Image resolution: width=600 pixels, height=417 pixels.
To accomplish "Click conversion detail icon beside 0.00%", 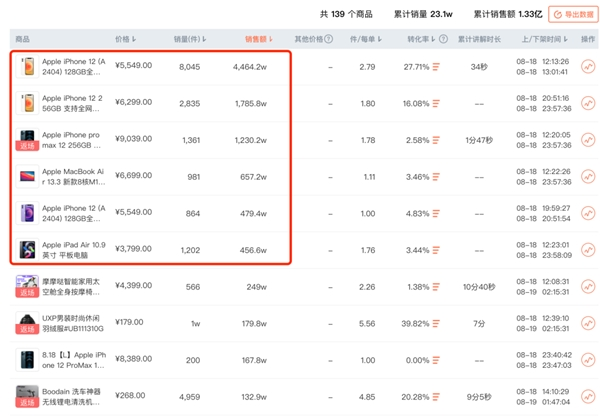I will pos(436,361).
